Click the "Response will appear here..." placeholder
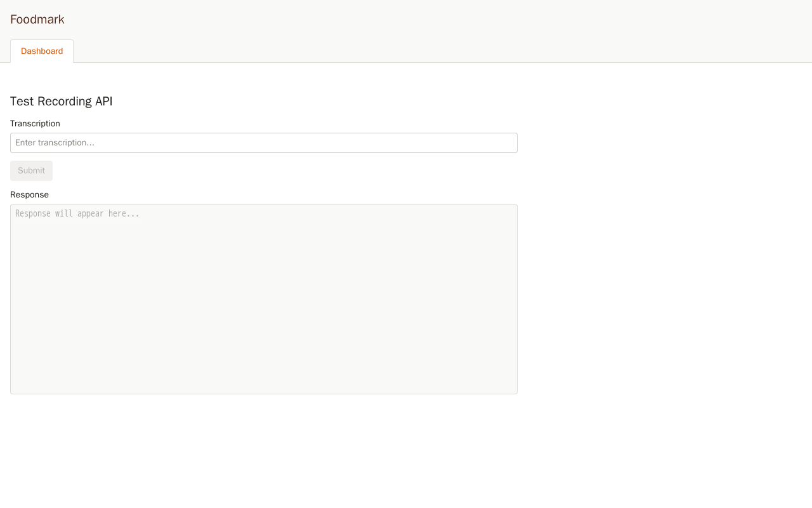The height and width of the screenshot is (508, 812). [x=77, y=214]
